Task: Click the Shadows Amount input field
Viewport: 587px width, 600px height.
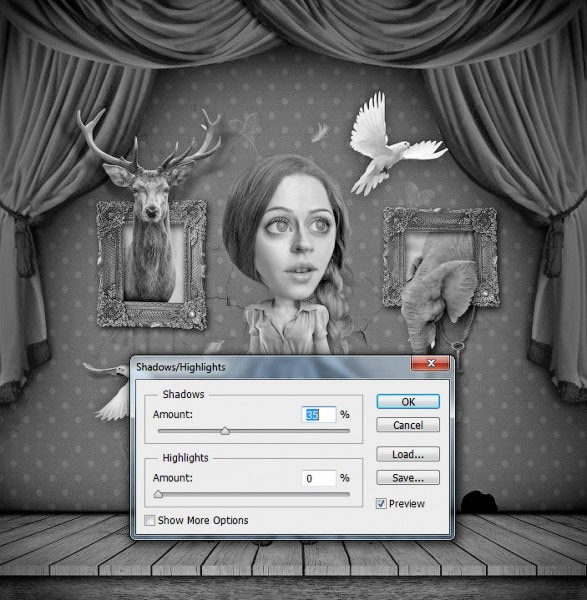Action: [x=318, y=414]
